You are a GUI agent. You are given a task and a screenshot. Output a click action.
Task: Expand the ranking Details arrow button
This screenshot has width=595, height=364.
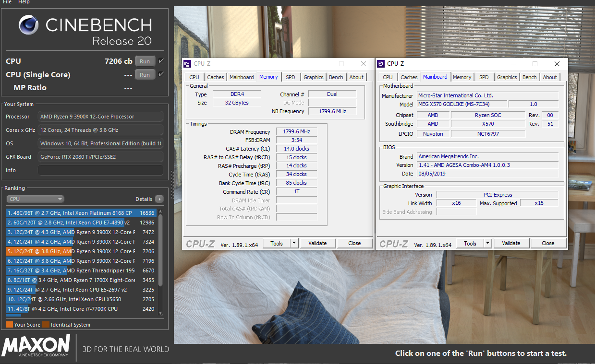point(159,199)
